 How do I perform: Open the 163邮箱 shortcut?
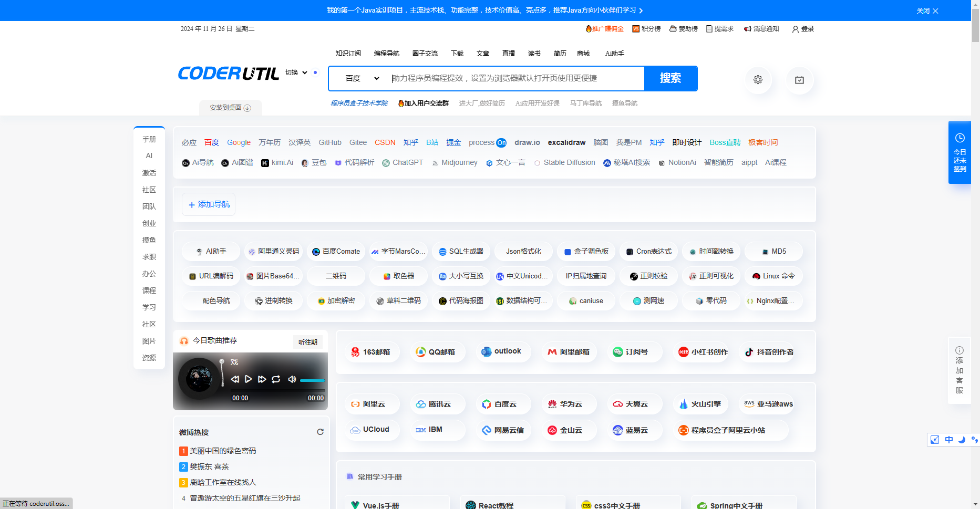[371, 352]
